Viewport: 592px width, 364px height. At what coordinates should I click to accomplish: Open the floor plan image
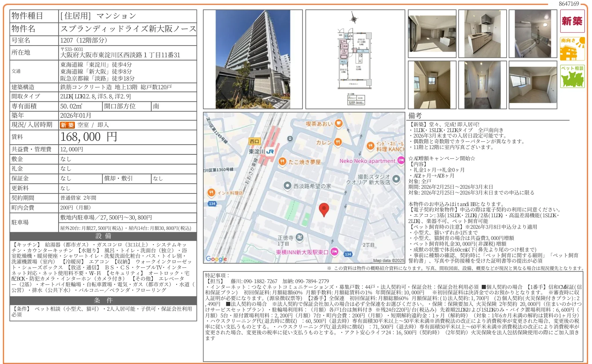tap(355, 59)
